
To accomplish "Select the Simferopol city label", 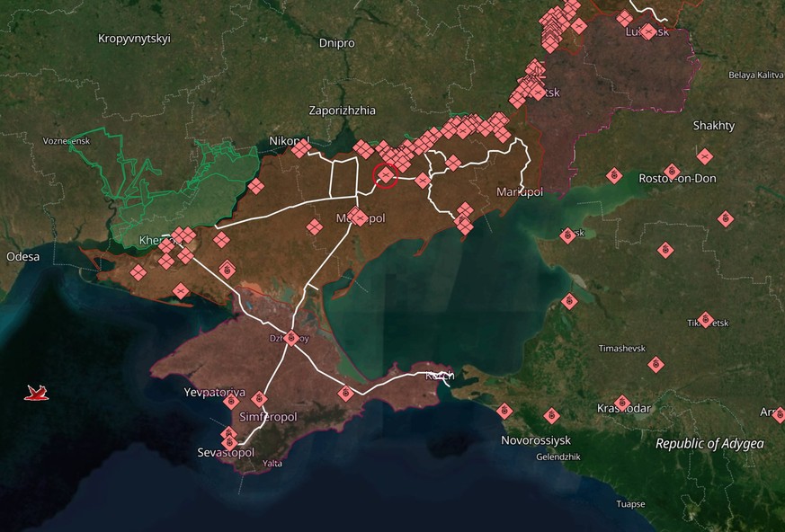I will click(x=268, y=417).
